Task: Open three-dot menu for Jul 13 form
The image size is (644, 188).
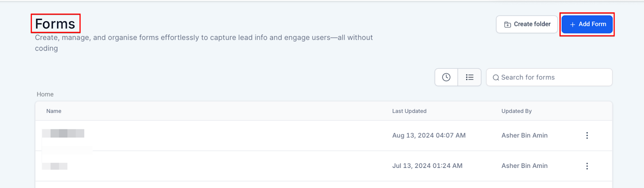Action: (x=587, y=166)
